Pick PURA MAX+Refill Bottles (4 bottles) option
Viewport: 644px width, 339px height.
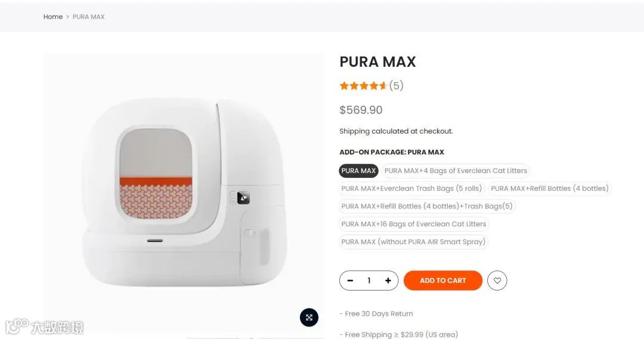tap(550, 188)
